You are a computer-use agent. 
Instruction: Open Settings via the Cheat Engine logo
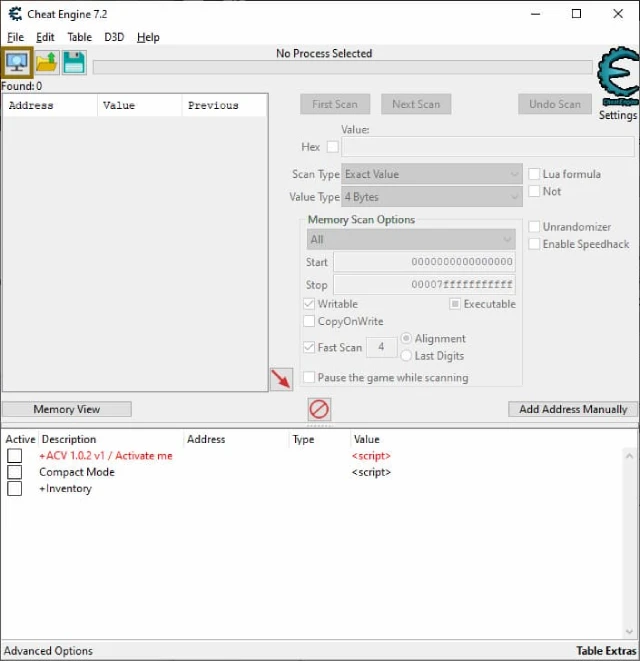click(618, 76)
